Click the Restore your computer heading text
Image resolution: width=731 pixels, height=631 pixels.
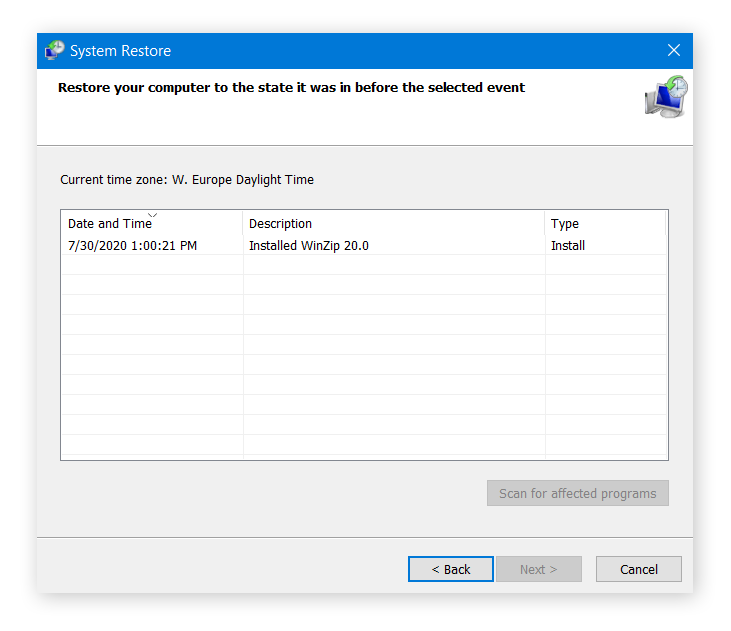click(291, 88)
